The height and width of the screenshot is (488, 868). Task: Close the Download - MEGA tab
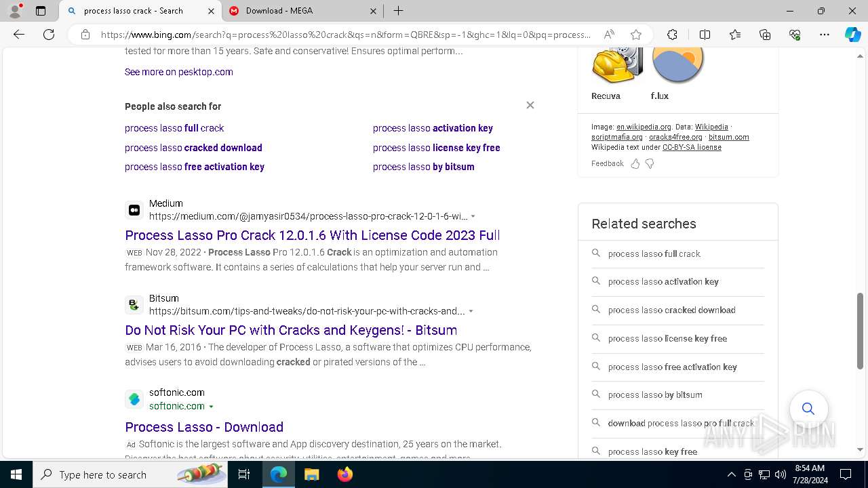tap(374, 11)
